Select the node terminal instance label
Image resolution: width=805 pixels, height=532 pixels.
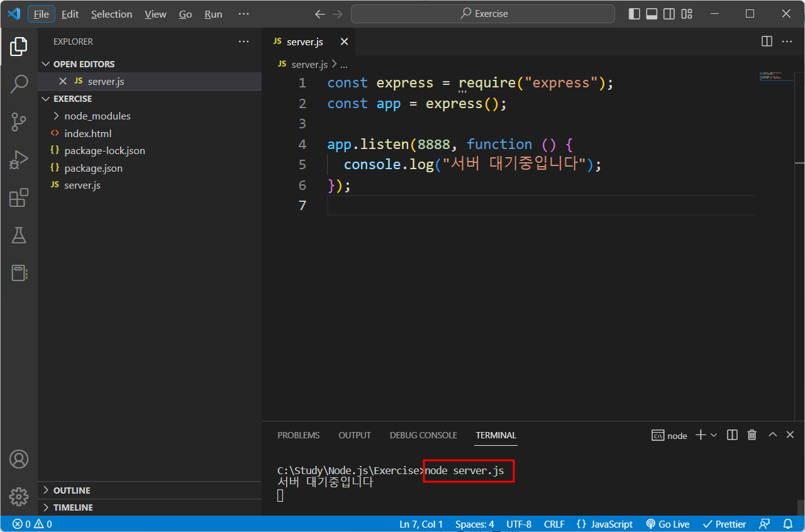click(670, 436)
